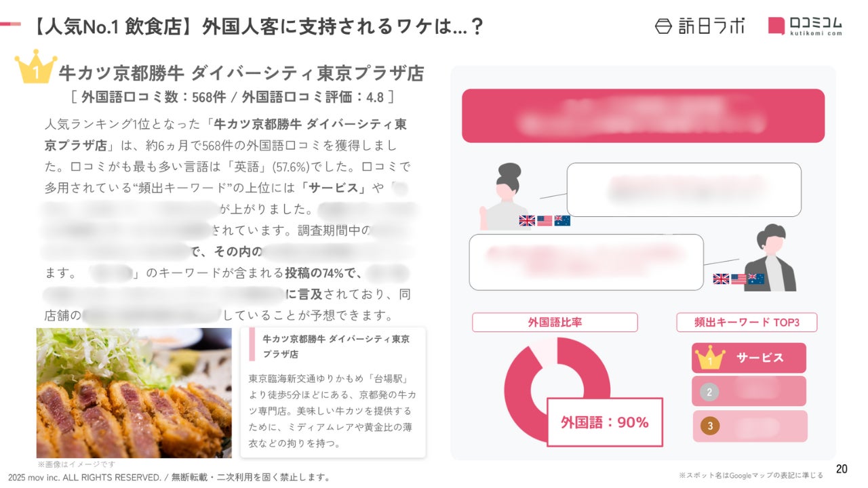The width and height of the screenshot is (868, 488).
Task: Select the 外国語比率 label
Action: (x=555, y=322)
